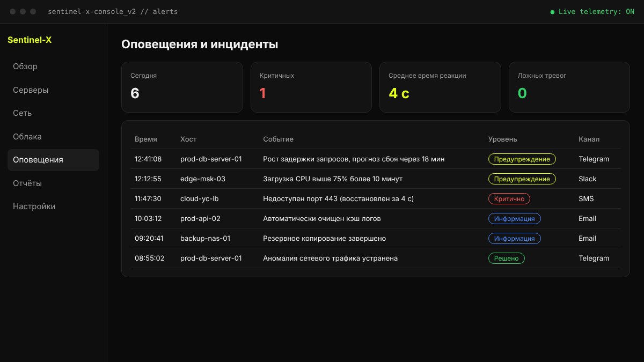Open the Обзор sidebar section

pos(53,67)
